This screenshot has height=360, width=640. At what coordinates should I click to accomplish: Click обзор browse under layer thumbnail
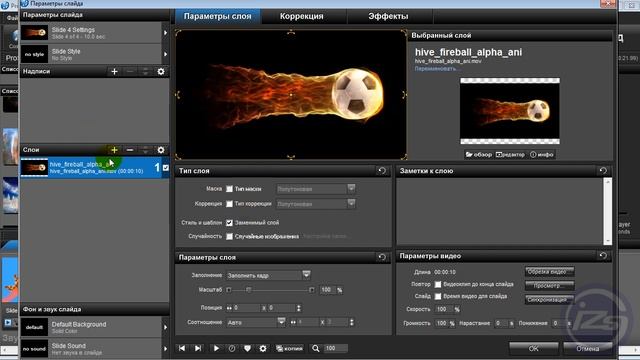click(479, 155)
